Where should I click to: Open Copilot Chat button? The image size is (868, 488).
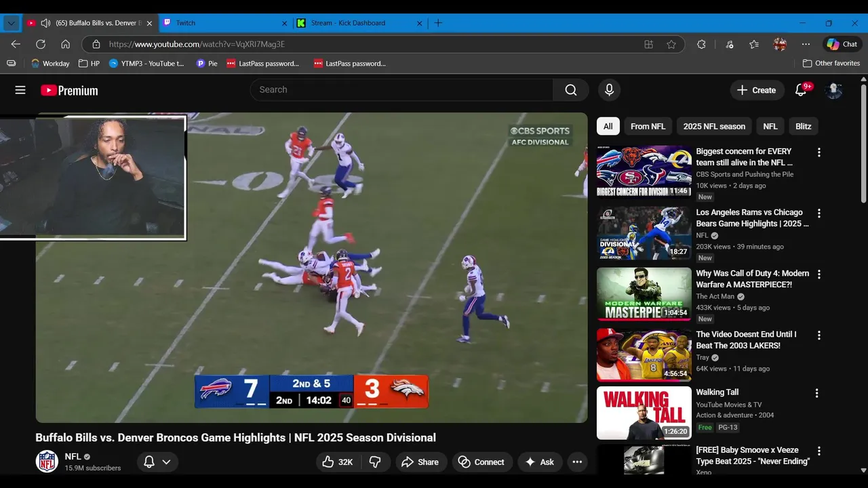point(842,44)
